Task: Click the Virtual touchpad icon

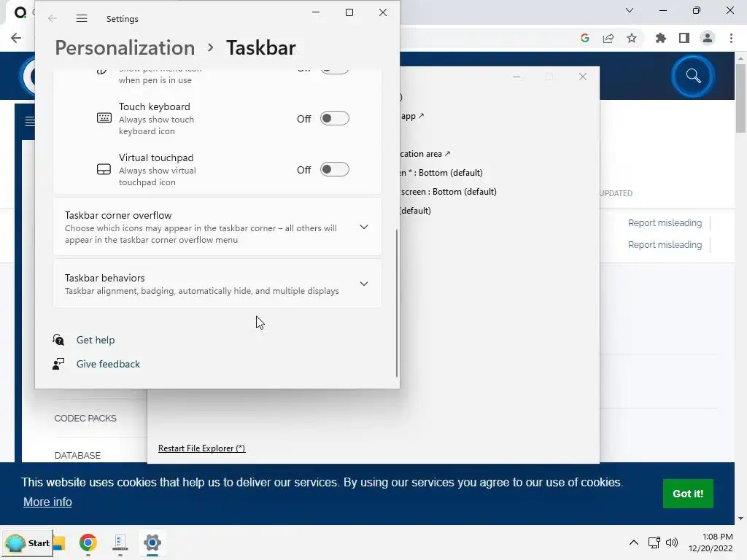Action: tap(104, 169)
